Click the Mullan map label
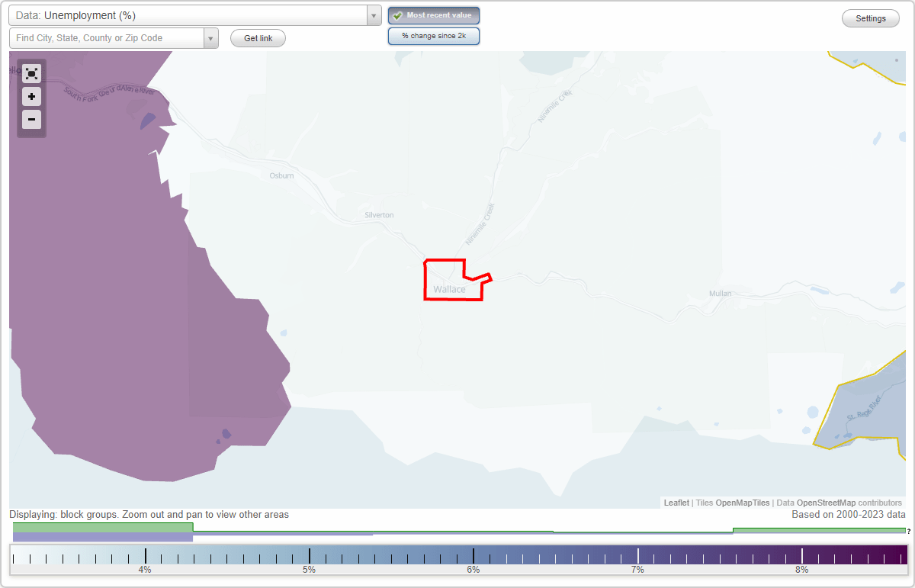Viewport: 915px width, 588px height. coord(720,293)
